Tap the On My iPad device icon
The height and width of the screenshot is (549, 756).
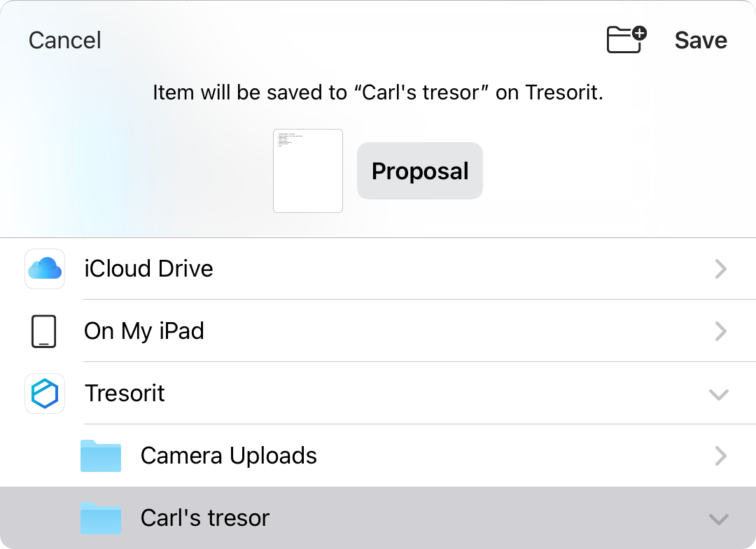(x=44, y=331)
